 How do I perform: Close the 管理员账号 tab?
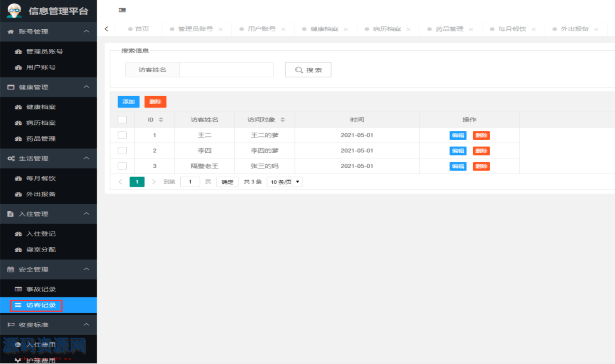coord(220,29)
